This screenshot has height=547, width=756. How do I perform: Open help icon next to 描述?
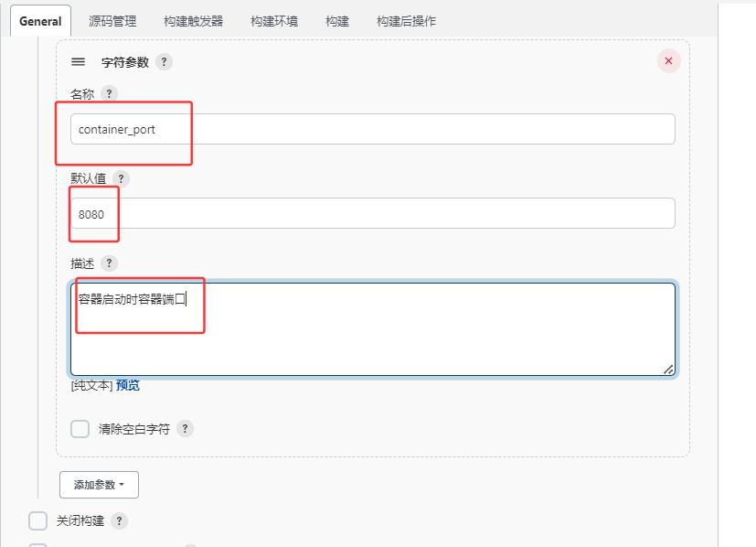tap(110, 263)
